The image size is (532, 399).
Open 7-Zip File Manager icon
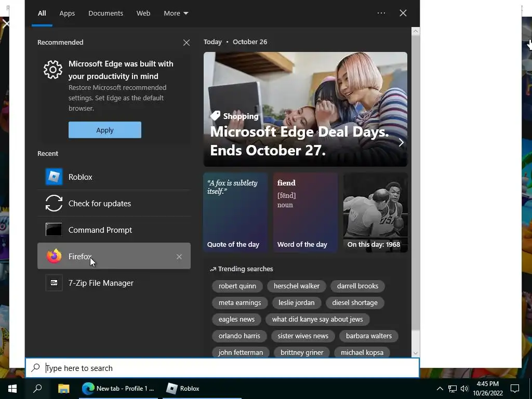click(54, 283)
